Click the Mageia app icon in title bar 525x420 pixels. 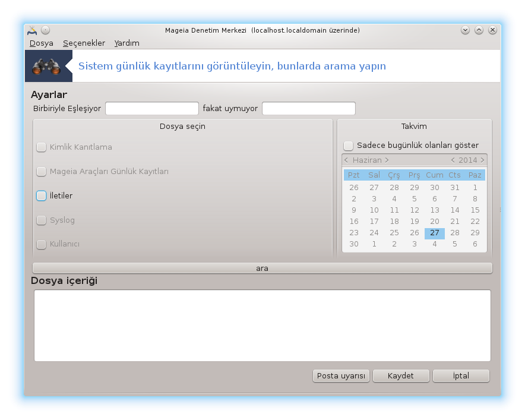click(32, 30)
